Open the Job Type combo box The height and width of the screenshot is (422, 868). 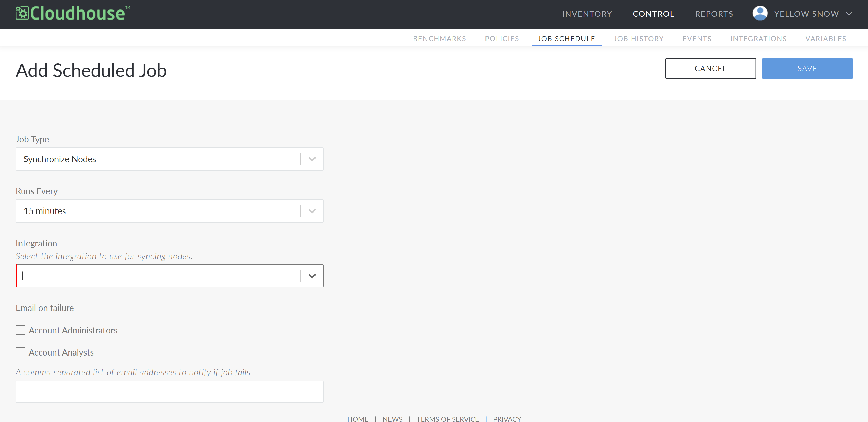(x=169, y=159)
